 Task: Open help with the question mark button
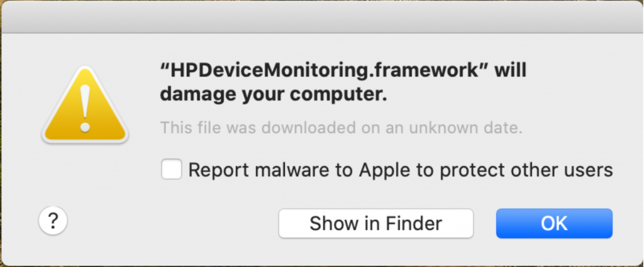point(53,221)
